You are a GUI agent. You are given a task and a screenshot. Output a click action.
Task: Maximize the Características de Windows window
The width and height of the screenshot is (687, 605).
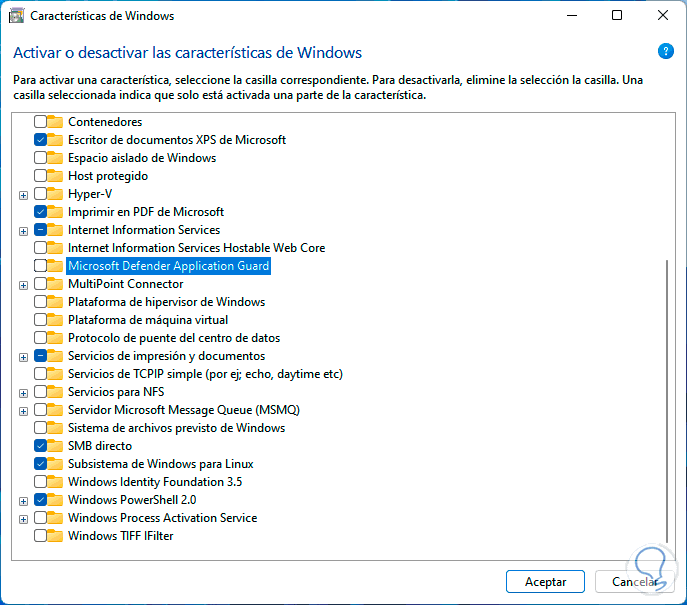click(616, 15)
